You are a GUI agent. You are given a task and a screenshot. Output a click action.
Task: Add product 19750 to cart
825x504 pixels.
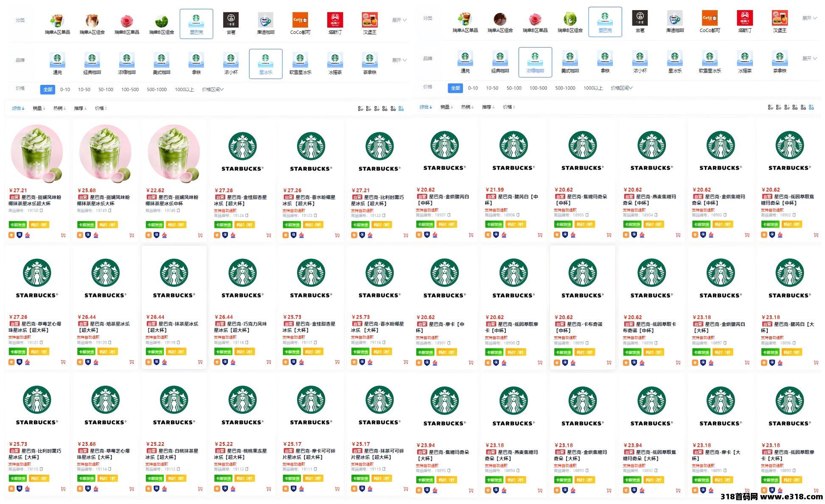click(63, 235)
